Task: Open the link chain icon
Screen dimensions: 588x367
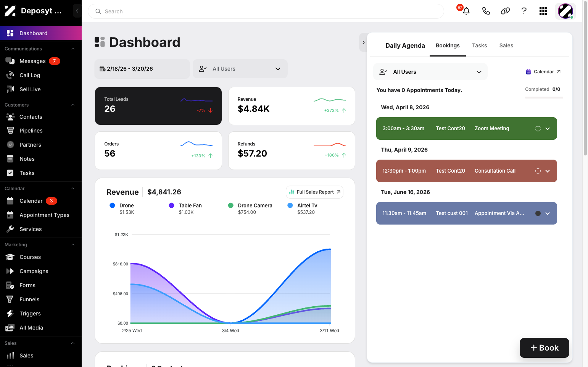Action: coord(505,11)
